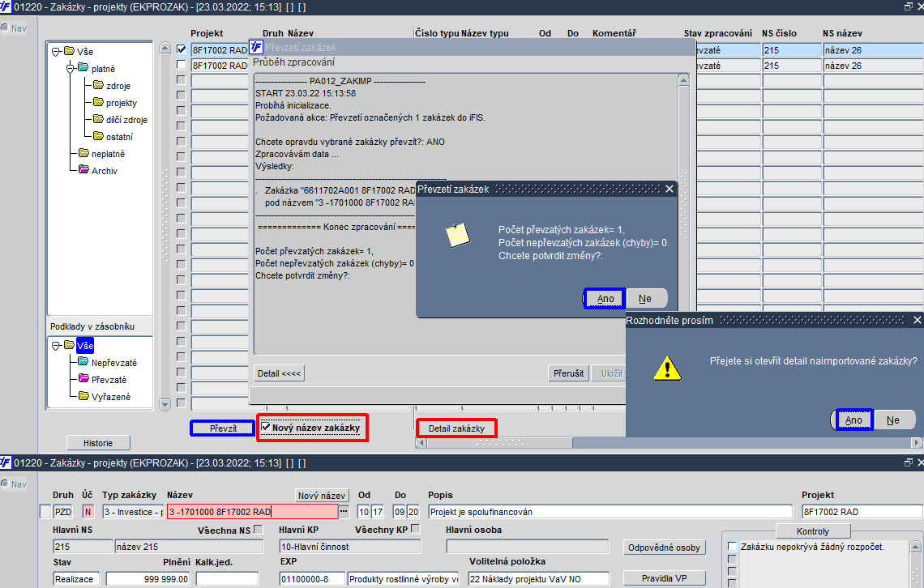Open the Archiv folder icon
The width and height of the screenshot is (924, 588).
[83, 170]
